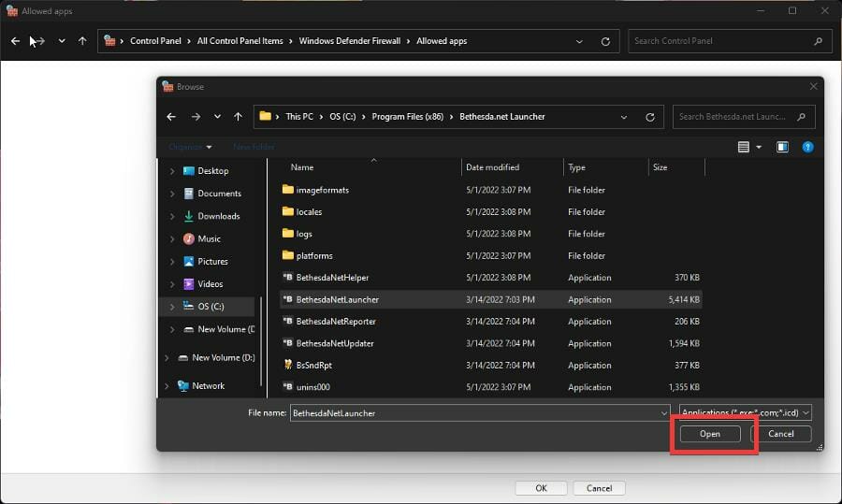
Task: Click Program Files (x86) breadcrumb
Action: tap(408, 117)
